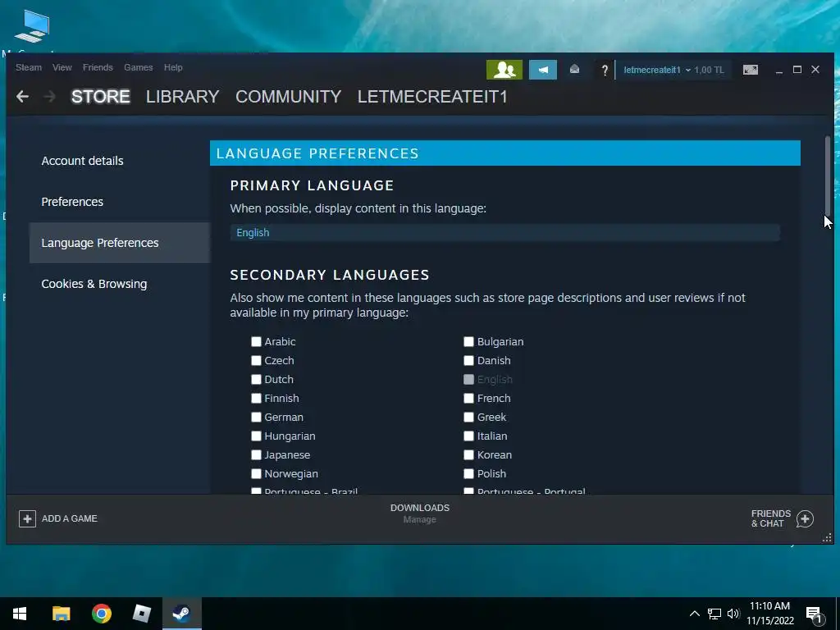Open network status tray icon

(x=714, y=614)
